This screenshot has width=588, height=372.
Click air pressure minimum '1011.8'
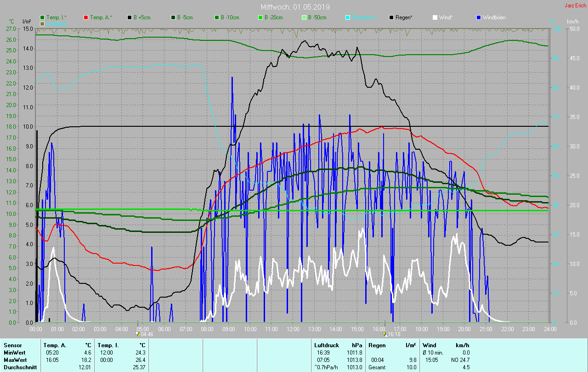tap(354, 353)
